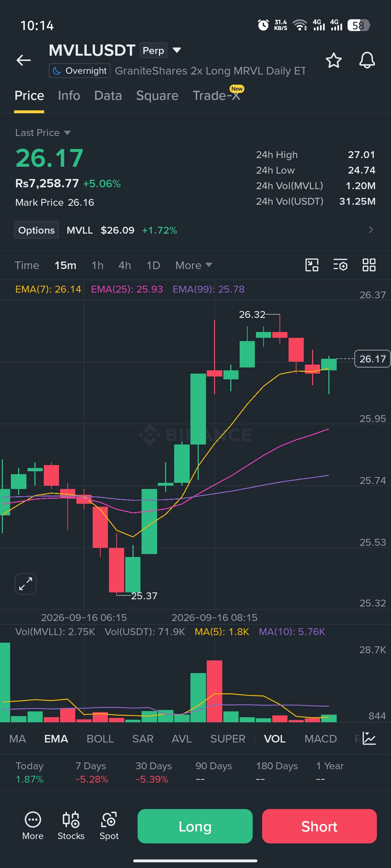391x868 pixels.
Task: Toggle the SUPER indicator
Action: point(228,739)
